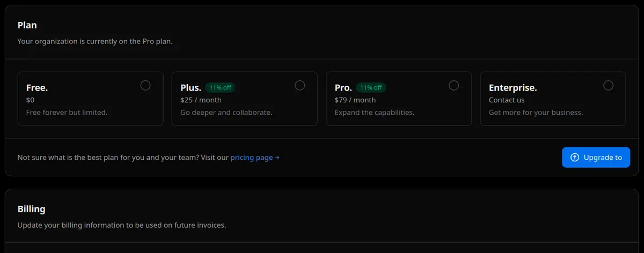Click the Get more for your business text
The height and width of the screenshot is (253, 644).
(536, 113)
